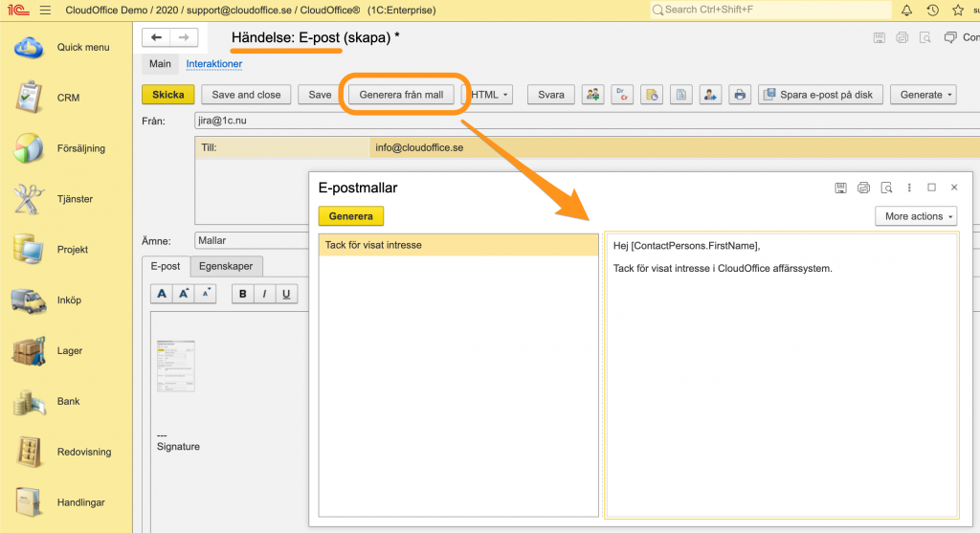This screenshot has height=533, width=980.
Task: Go back with the left arrow
Action: click(x=156, y=37)
